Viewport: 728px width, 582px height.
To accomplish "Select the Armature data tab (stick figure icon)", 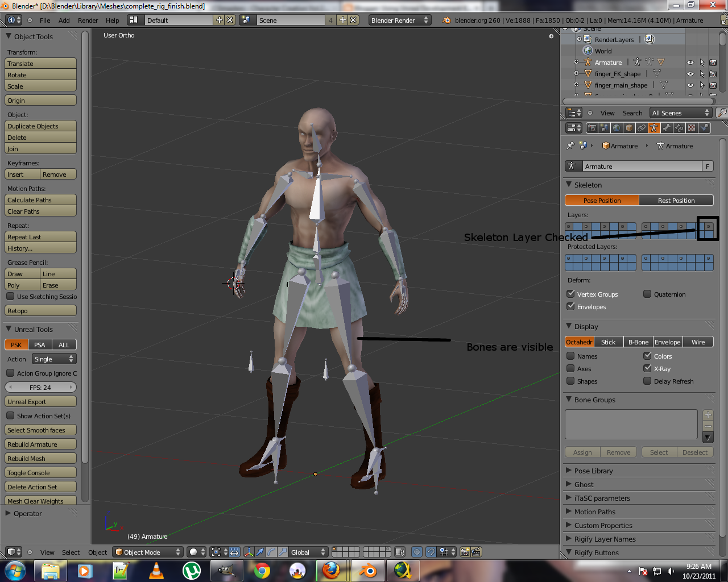I will (x=653, y=127).
